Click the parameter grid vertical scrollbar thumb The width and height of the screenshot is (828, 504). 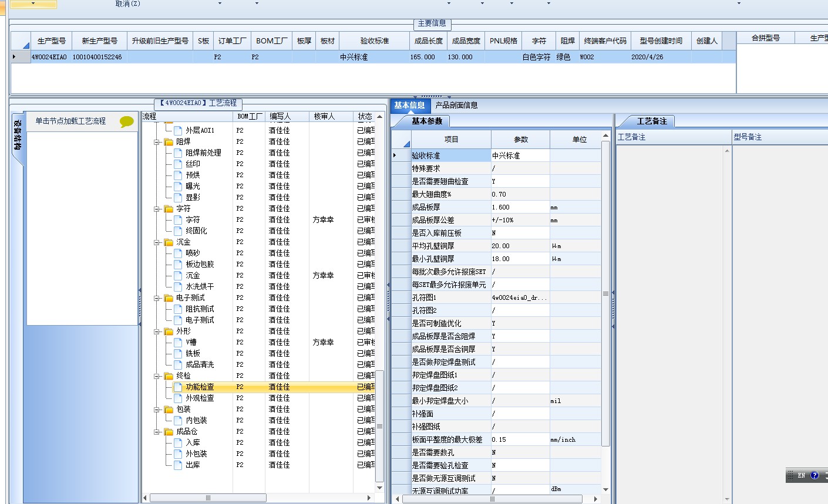point(606,293)
